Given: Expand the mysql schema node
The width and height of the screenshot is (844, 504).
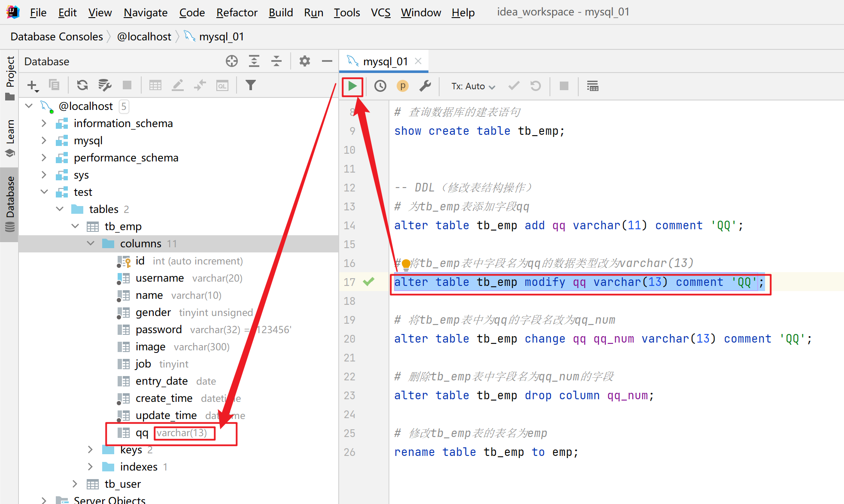Looking at the screenshot, I should tap(44, 140).
